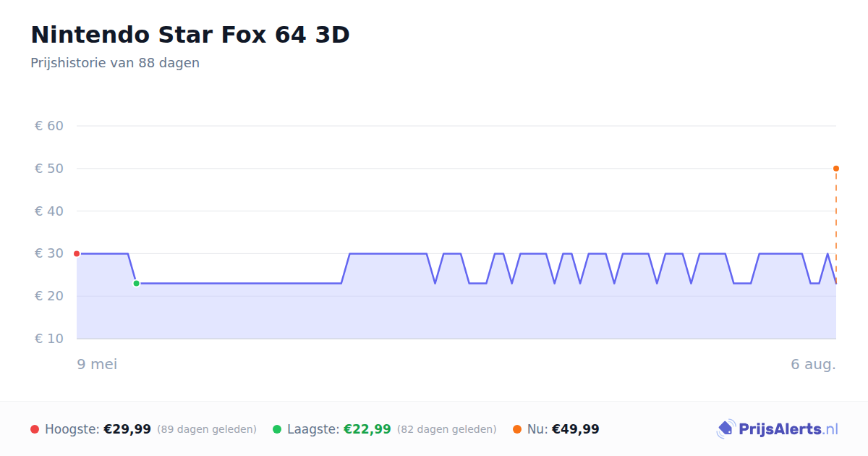Click the € 60 axis label
868x456 pixels.
click(x=49, y=126)
